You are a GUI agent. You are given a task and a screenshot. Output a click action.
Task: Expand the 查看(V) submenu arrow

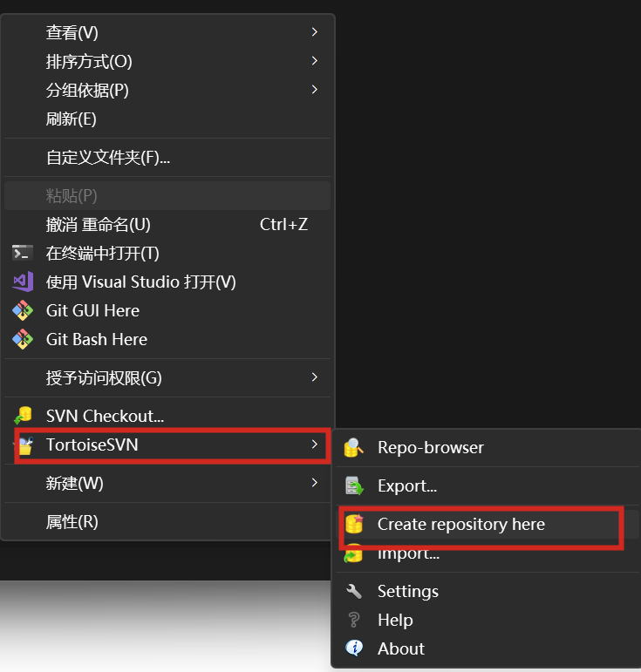(314, 33)
